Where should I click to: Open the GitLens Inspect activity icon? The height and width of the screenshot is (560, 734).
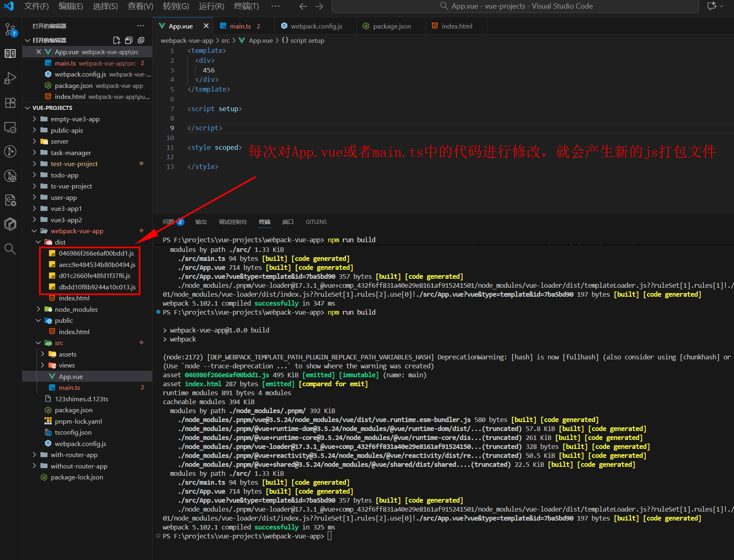point(10,176)
